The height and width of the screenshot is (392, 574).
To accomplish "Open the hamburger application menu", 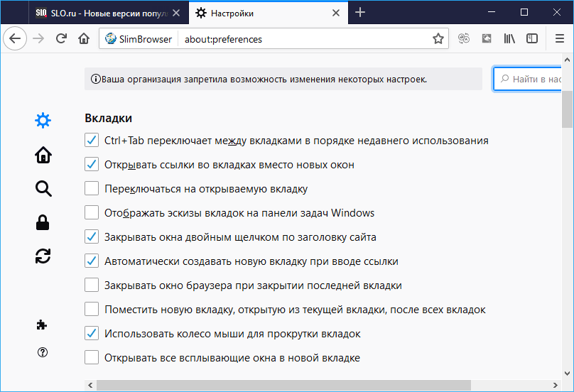I will point(559,39).
